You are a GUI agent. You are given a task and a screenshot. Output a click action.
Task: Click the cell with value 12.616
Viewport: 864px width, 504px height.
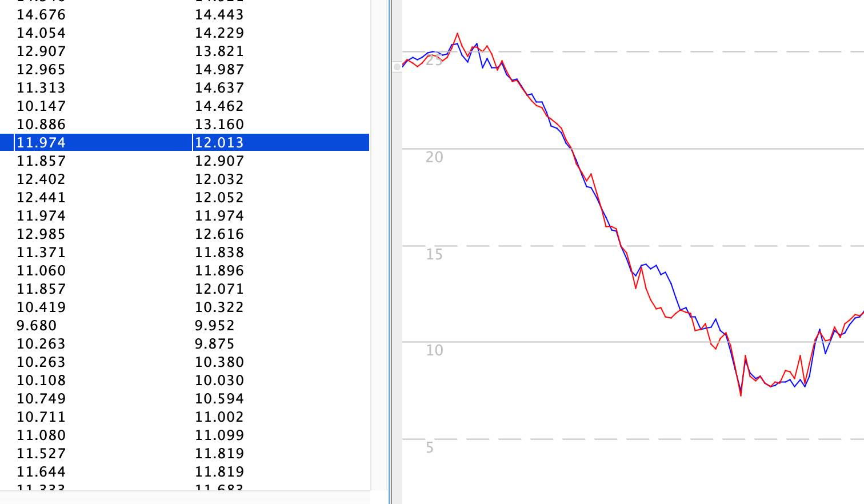click(x=219, y=234)
